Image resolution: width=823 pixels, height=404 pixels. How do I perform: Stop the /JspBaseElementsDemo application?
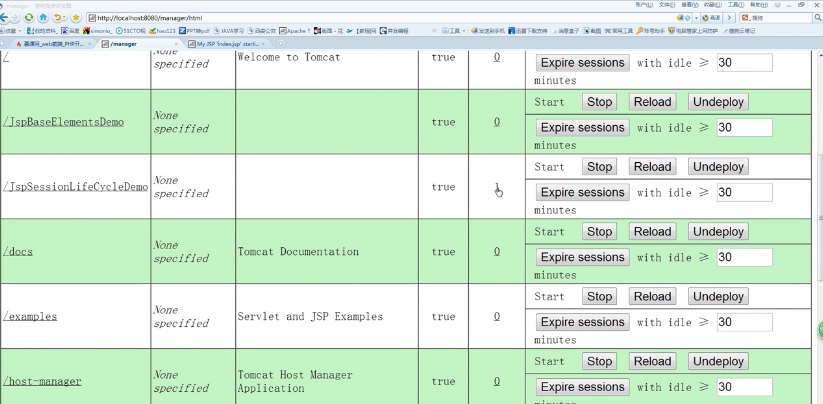[x=599, y=102]
